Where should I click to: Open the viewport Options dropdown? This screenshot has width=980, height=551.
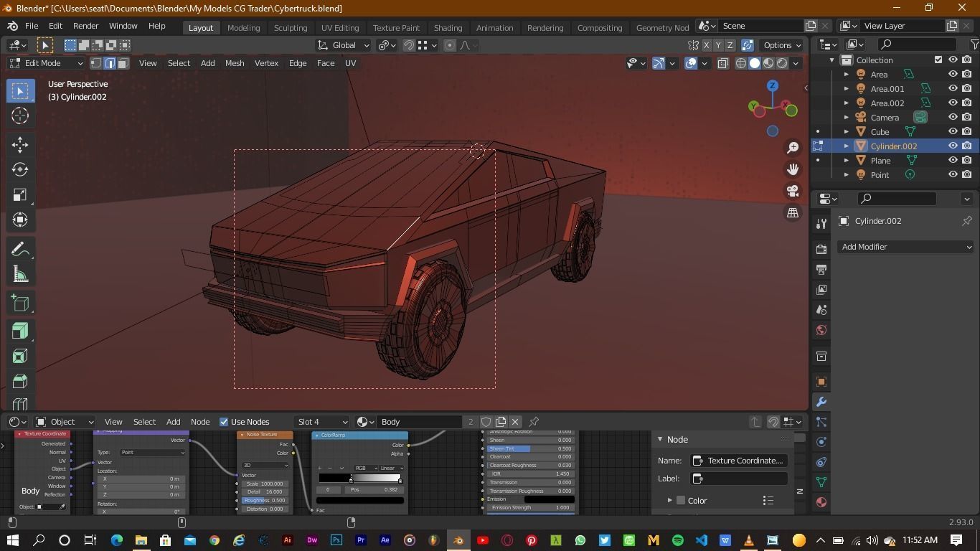[x=782, y=45]
